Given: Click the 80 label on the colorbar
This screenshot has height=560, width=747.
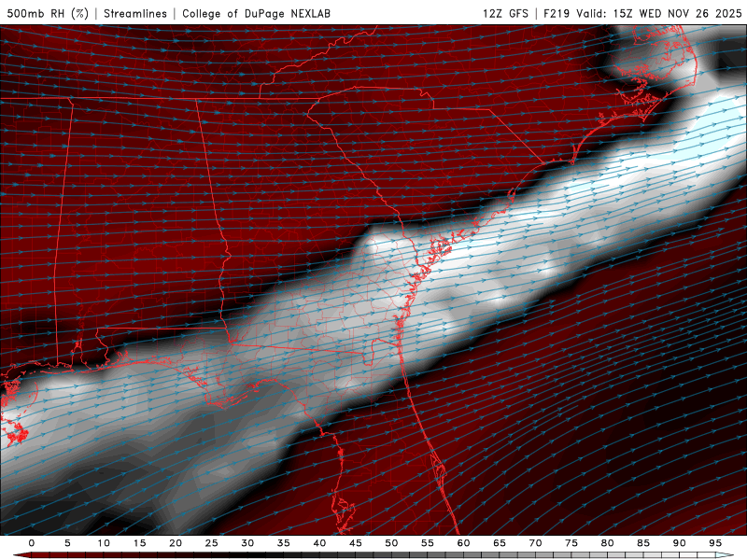Looking at the screenshot, I should (608, 543).
